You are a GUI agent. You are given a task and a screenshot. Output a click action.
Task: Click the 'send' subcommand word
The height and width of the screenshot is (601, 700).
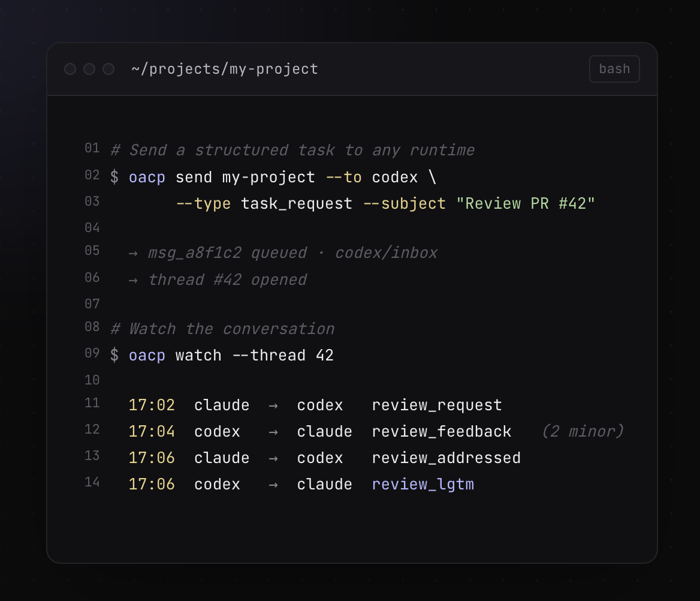click(194, 178)
